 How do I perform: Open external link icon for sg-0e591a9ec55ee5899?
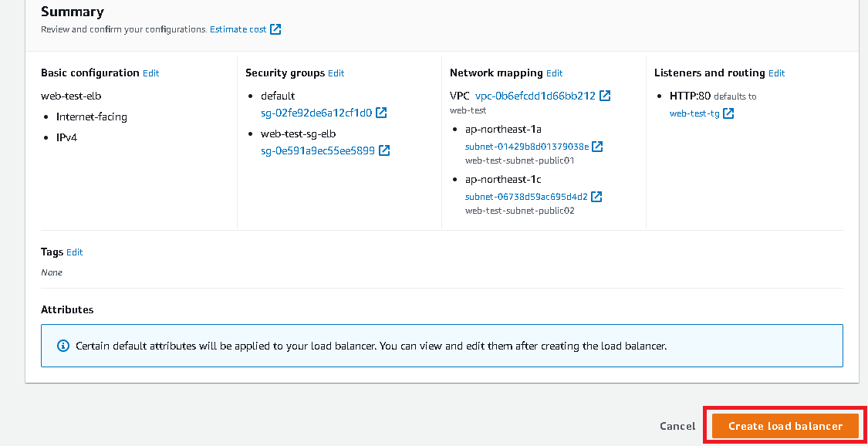click(384, 150)
